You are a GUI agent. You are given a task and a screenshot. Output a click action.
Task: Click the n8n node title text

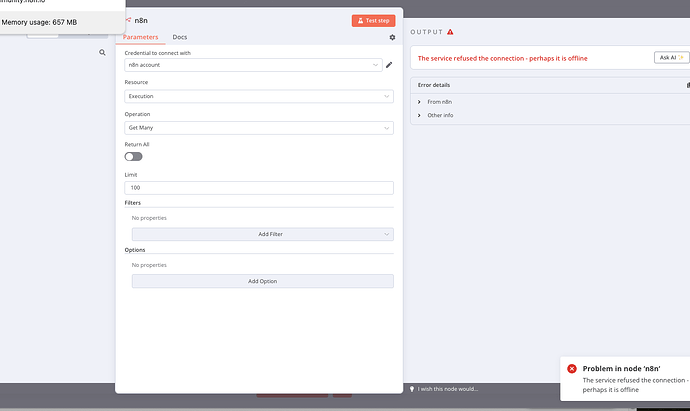(x=141, y=20)
